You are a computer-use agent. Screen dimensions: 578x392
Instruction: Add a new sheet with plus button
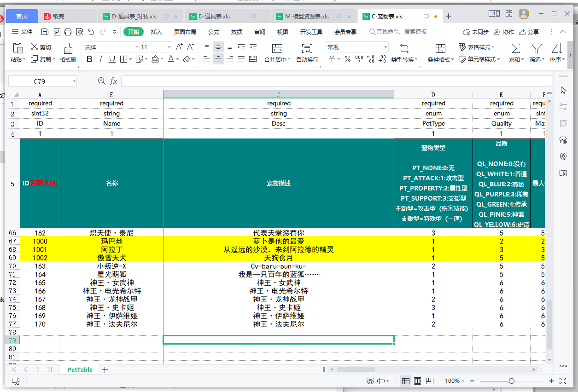pos(105,369)
